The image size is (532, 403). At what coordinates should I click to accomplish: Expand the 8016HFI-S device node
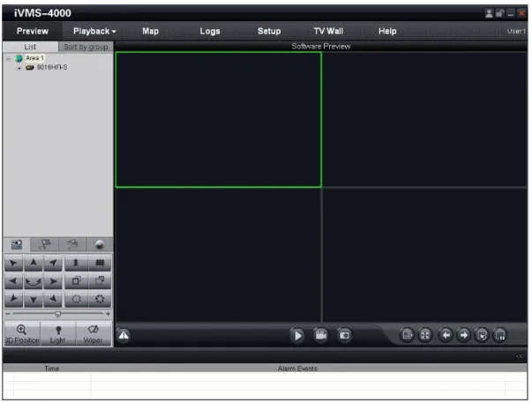tap(19, 68)
